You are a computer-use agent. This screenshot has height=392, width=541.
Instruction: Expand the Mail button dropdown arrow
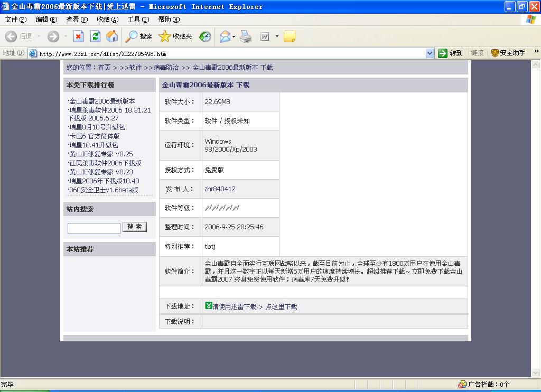click(x=234, y=36)
